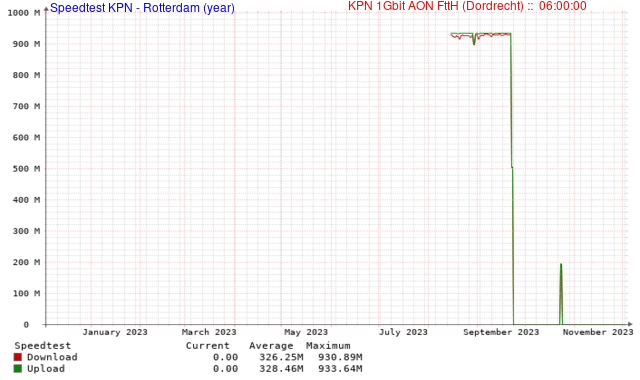This screenshot has height=380, width=640.
Task: Click the 'January 2023' axis label
Action: tap(115, 332)
